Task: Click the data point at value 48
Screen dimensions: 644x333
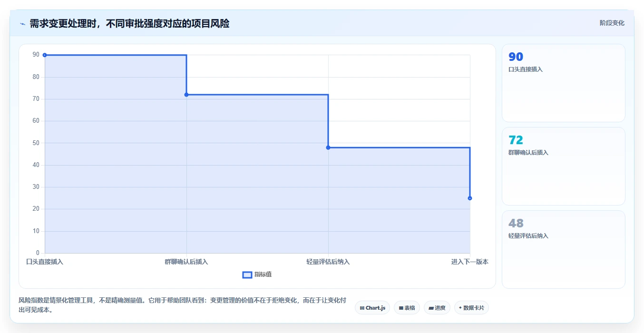Action: pos(328,147)
